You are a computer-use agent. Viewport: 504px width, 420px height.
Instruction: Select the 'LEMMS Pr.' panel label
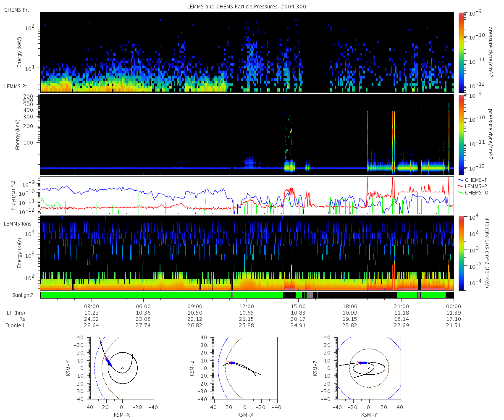(16, 86)
